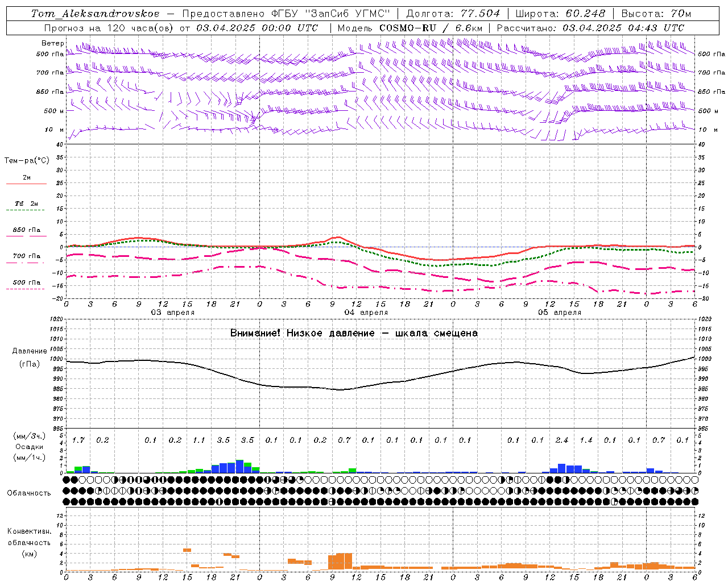This screenshot has width=728, height=582.
Task: Select the forecast start "03.04.2025 00:00 UTC"
Action: pyautogui.click(x=257, y=28)
